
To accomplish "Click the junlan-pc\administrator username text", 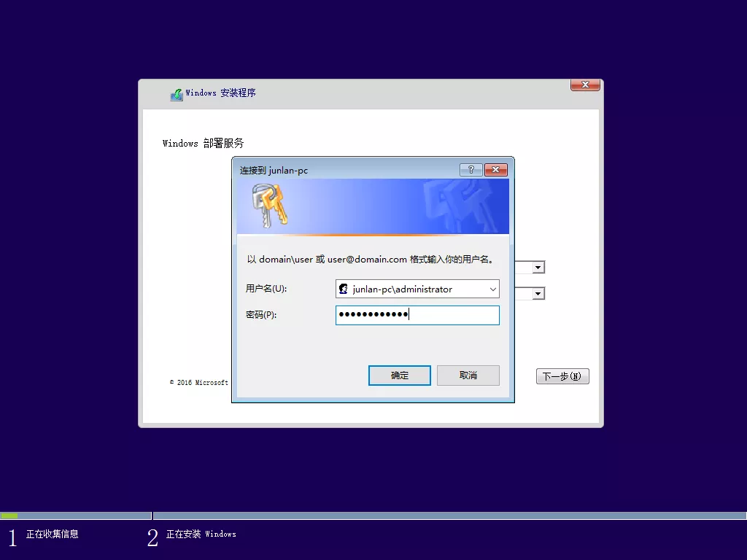I will [403, 289].
